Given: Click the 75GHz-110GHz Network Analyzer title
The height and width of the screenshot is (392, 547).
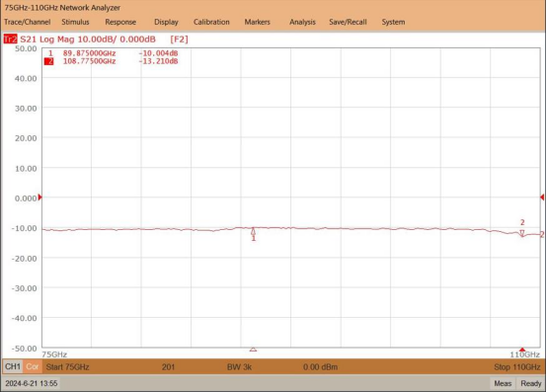Looking at the screenshot, I should tap(62, 8).
